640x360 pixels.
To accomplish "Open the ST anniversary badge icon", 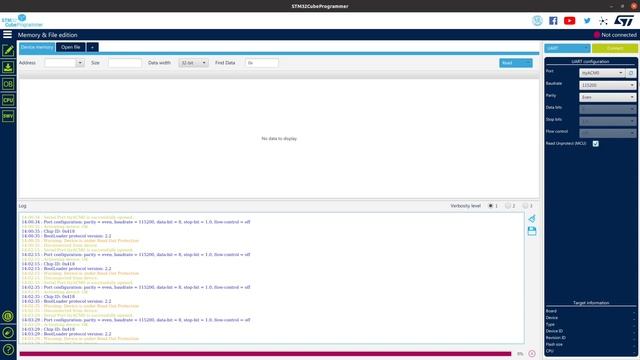I will [x=537, y=20].
